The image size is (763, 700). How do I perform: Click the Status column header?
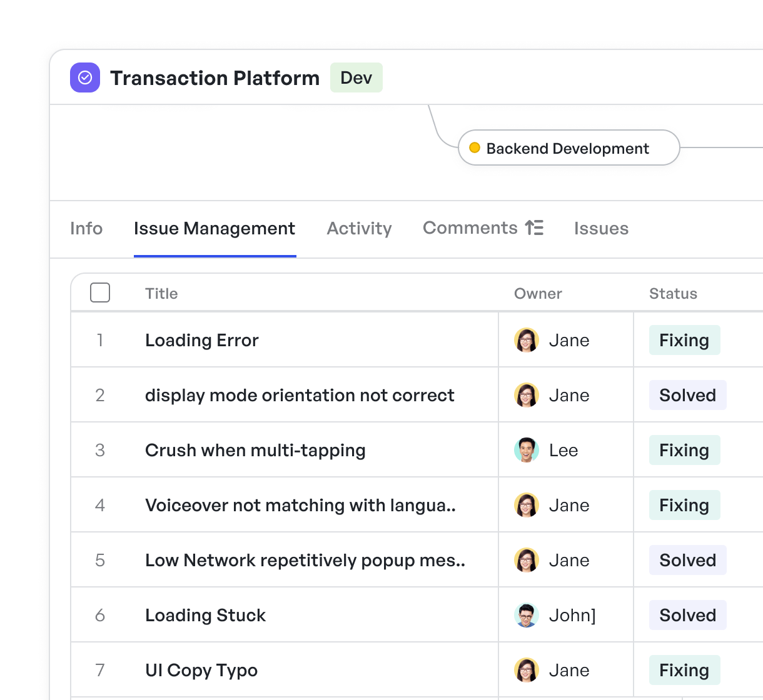(x=673, y=293)
